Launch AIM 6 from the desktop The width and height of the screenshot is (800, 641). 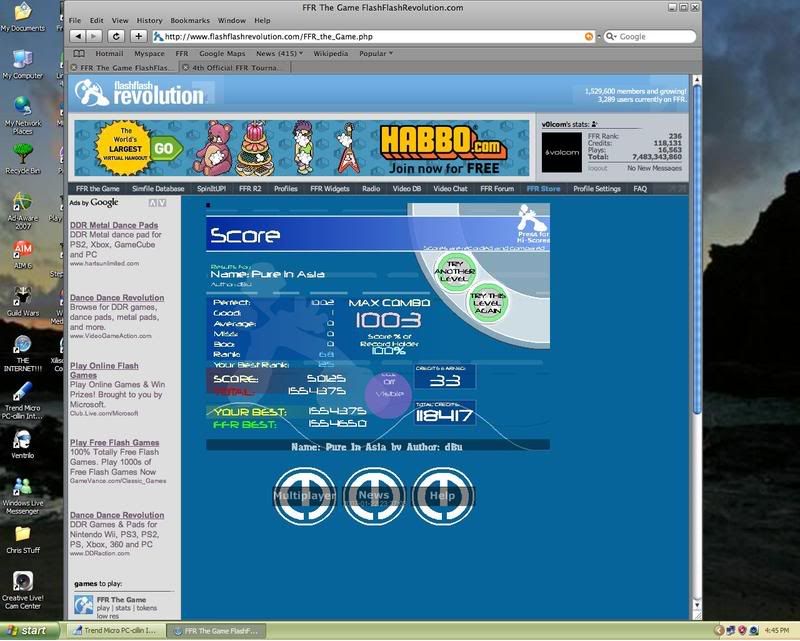click(x=22, y=254)
